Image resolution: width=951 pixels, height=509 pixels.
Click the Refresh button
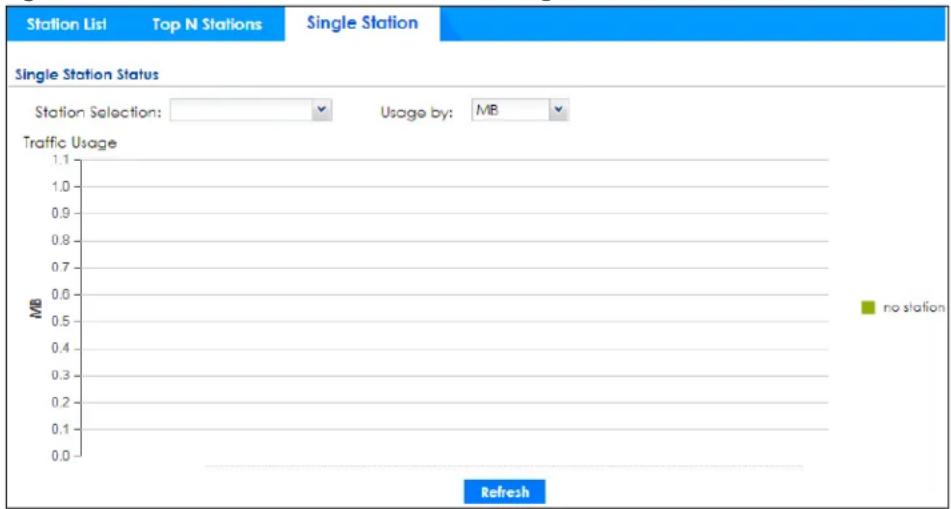pos(505,492)
